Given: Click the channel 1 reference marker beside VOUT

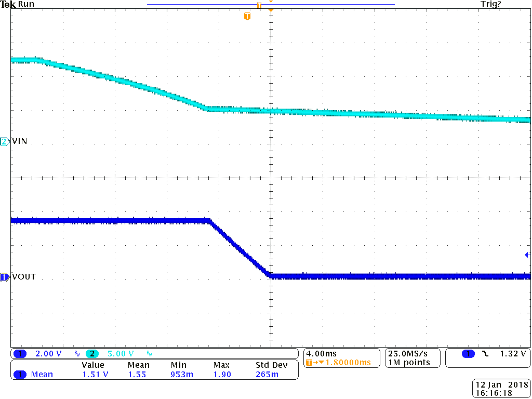Looking at the screenshot, I should (x=4, y=277).
